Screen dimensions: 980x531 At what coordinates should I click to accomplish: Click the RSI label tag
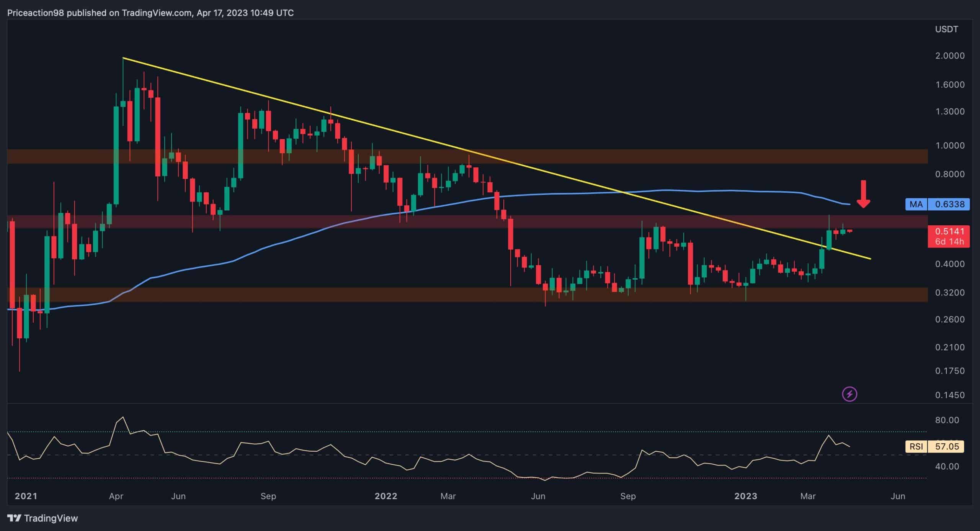[916, 446]
